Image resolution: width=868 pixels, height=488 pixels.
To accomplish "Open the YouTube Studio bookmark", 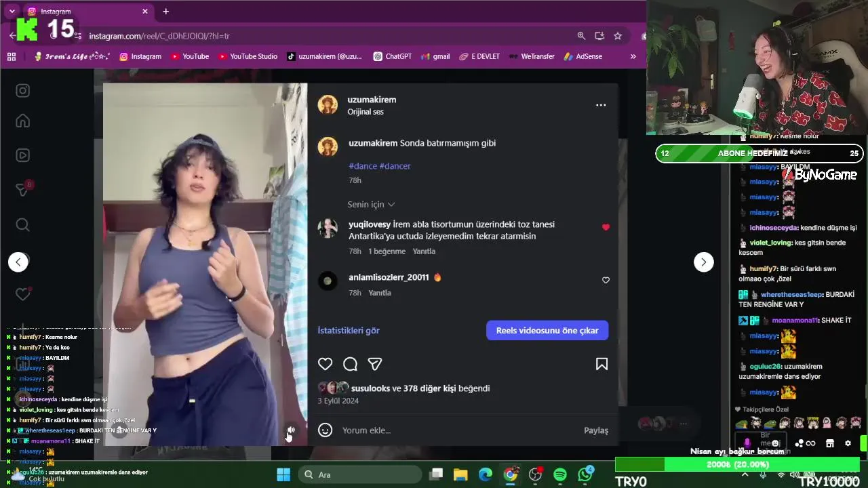I will pos(248,56).
